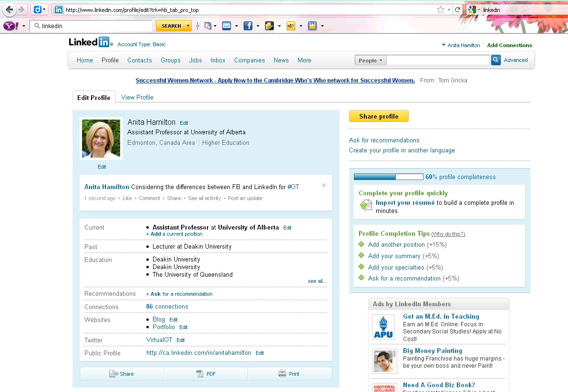Image resolution: width=568 pixels, height=392 pixels.
Task: Click the blue LinkedIn search magnifier button
Action: (496, 60)
